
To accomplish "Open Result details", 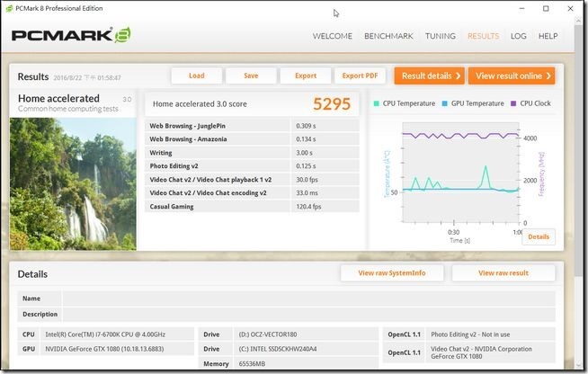I will [x=430, y=76].
